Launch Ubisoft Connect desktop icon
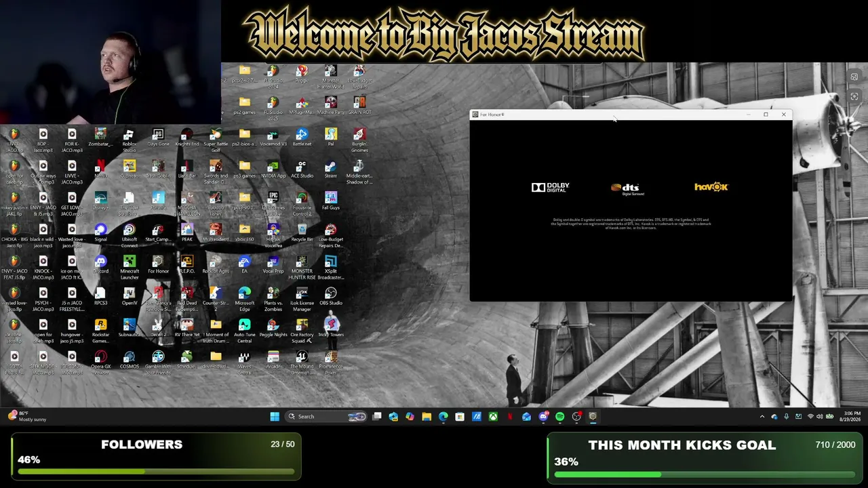The height and width of the screenshot is (488, 868). click(129, 235)
